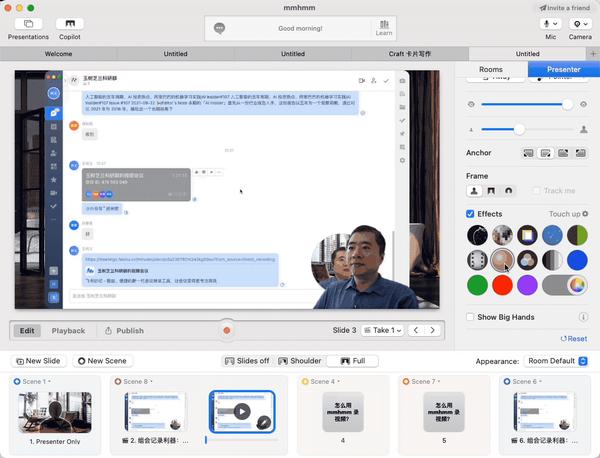
Task: Switch to Edit mode
Action: coord(27,331)
